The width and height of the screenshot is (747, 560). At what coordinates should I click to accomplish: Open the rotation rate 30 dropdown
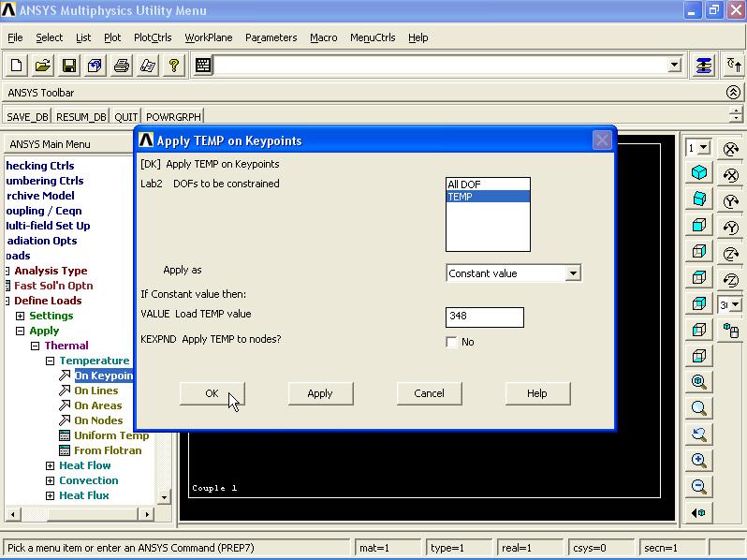click(736, 304)
